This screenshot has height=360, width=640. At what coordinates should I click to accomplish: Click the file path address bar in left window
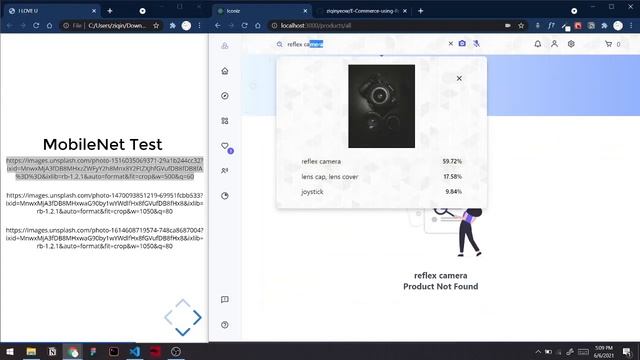point(111,25)
